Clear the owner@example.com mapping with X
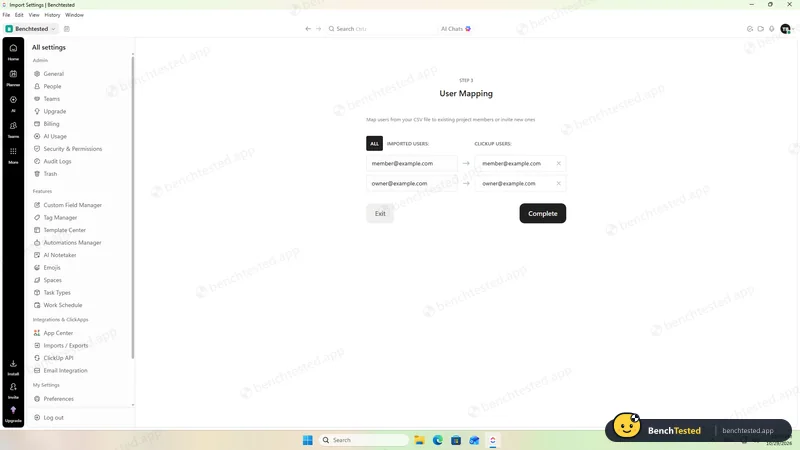Viewport: 800px width, 450px height. [x=559, y=183]
